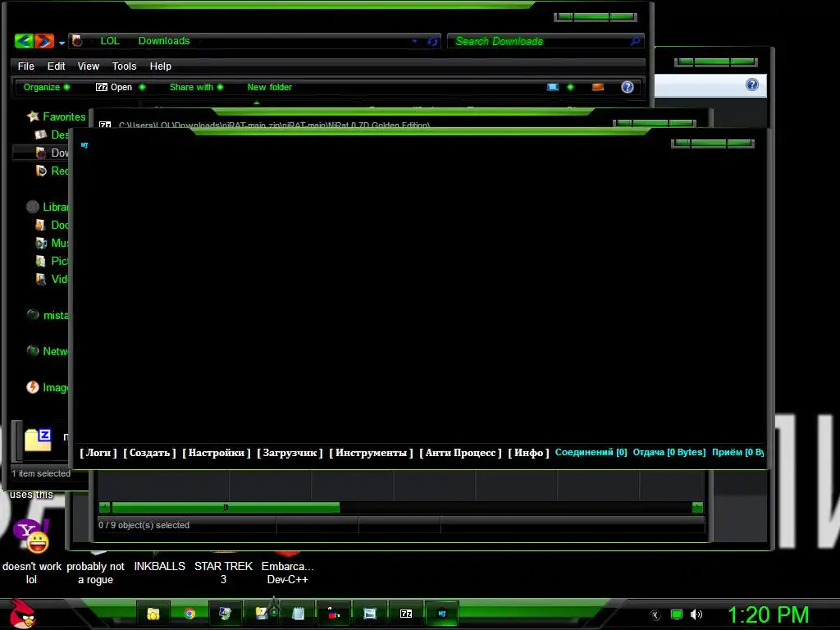
Task: Switch to 7-Zip taskbar button
Action: click(406, 614)
